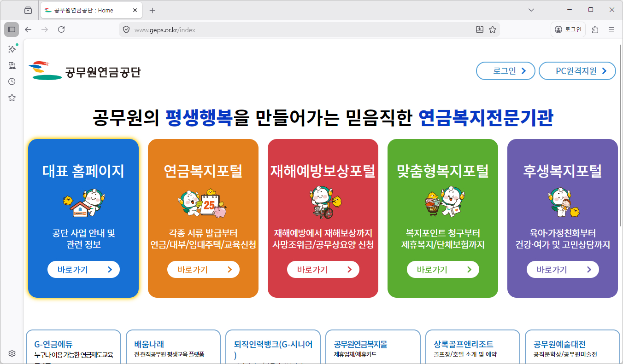Click text 제휴복지/단체보험까지
The width and height of the screenshot is (623, 364).
pyautogui.click(x=443, y=245)
